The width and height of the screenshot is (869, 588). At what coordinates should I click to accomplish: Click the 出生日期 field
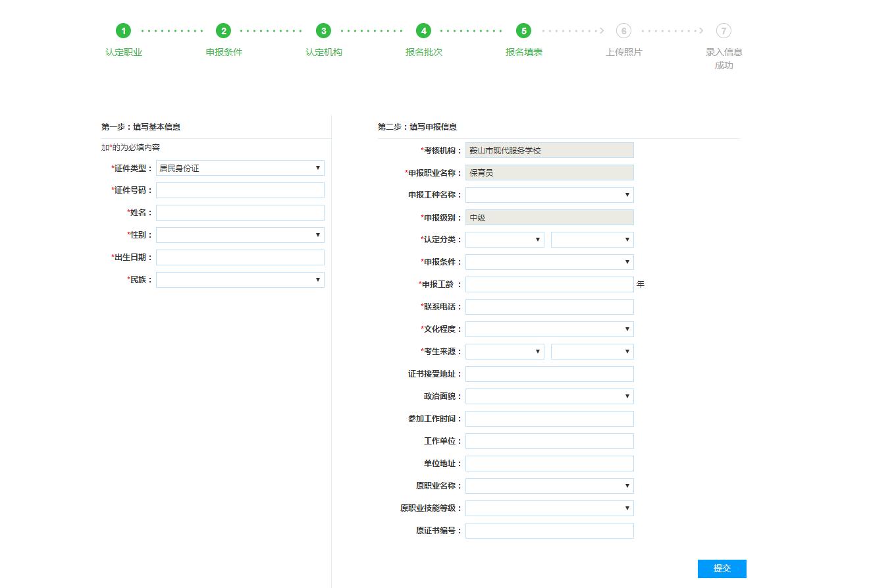[240, 257]
